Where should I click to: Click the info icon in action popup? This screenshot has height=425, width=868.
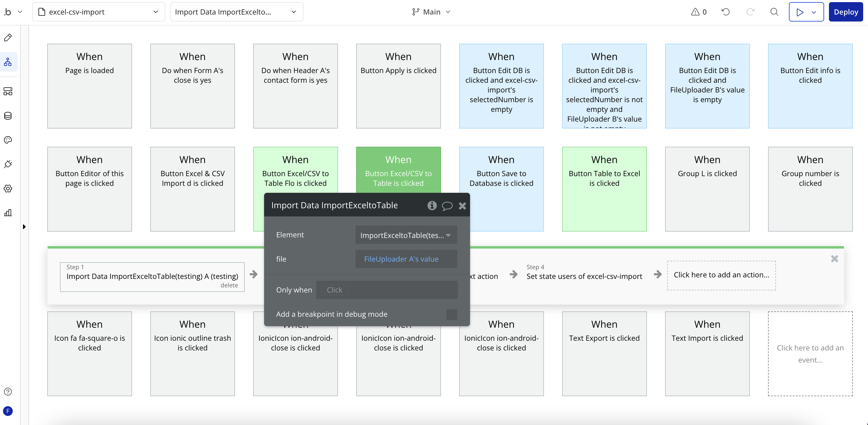pyautogui.click(x=432, y=206)
